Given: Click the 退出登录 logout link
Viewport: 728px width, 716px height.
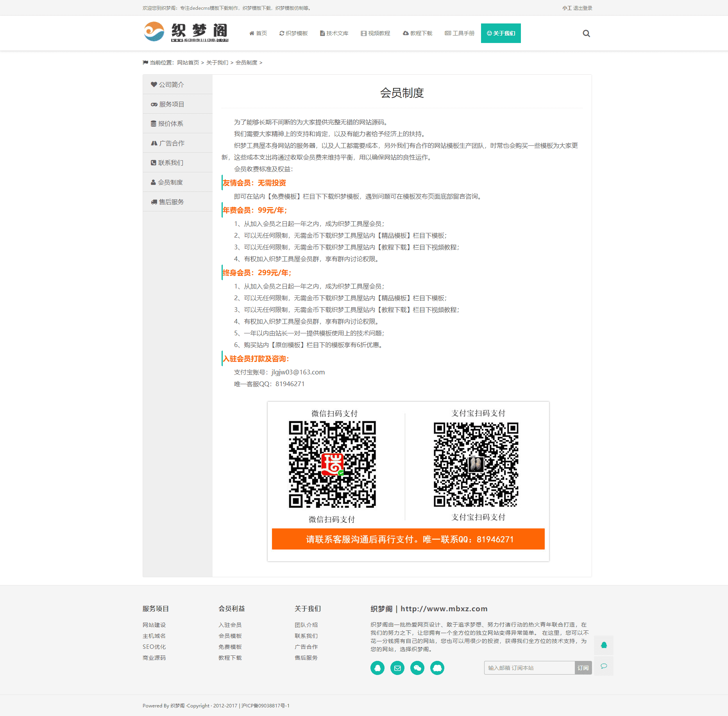Looking at the screenshot, I should (x=583, y=8).
